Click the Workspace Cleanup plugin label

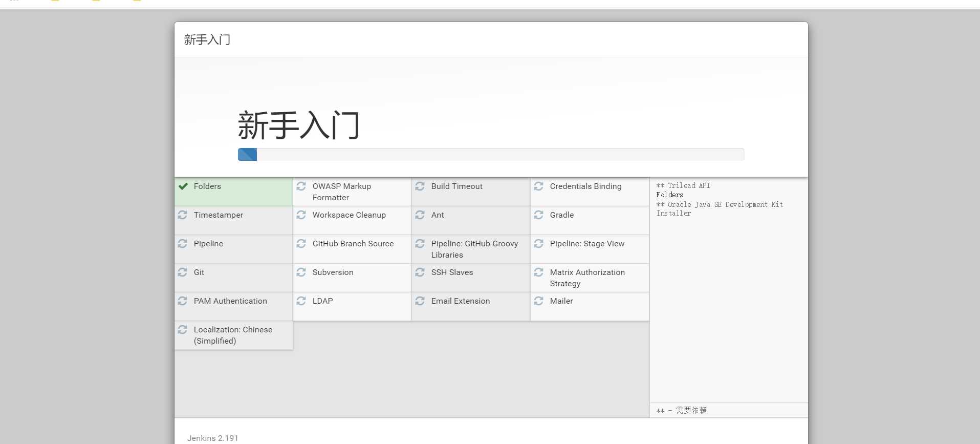[x=349, y=215]
